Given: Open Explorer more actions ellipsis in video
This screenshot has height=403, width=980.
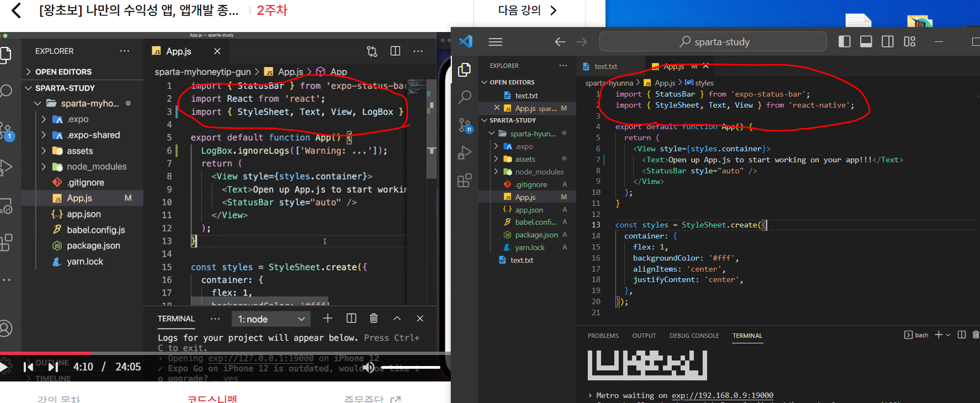Looking at the screenshot, I should [125, 51].
